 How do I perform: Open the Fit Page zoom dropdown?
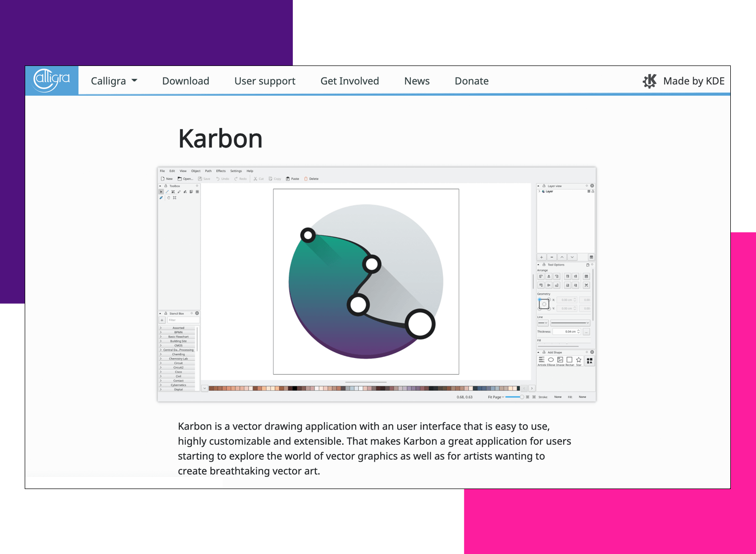pyautogui.click(x=496, y=397)
